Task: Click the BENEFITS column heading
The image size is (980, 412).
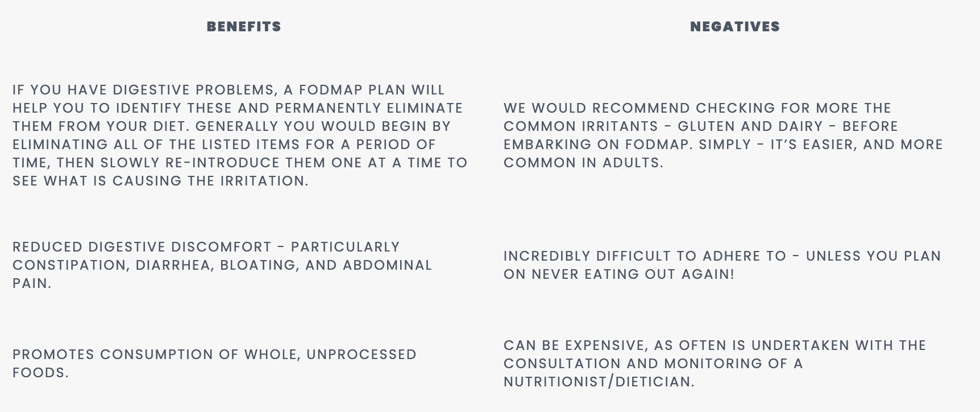Action: [x=244, y=27]
